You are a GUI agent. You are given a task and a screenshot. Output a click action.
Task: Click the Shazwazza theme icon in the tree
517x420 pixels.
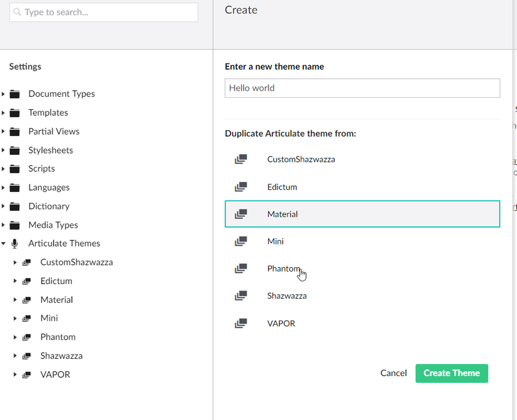(x=27, y=356)
